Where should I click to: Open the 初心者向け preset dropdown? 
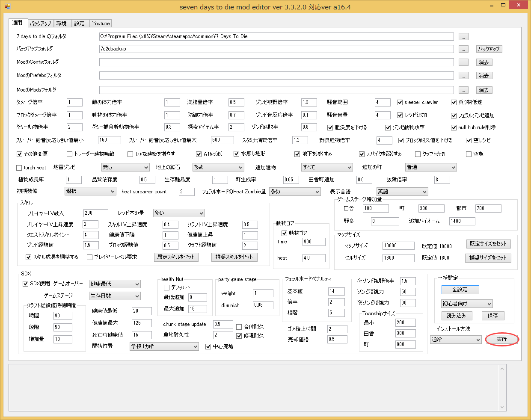point(467,304)
